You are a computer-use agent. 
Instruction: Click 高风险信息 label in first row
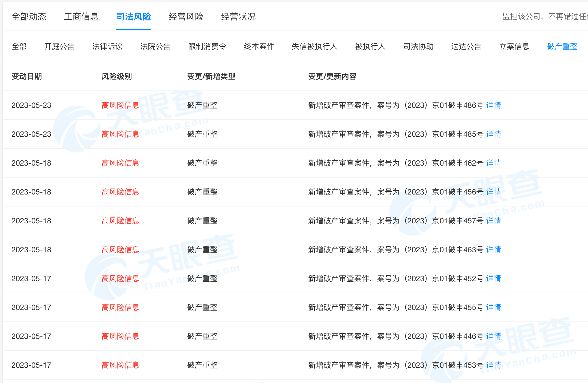tap(120, 105)
